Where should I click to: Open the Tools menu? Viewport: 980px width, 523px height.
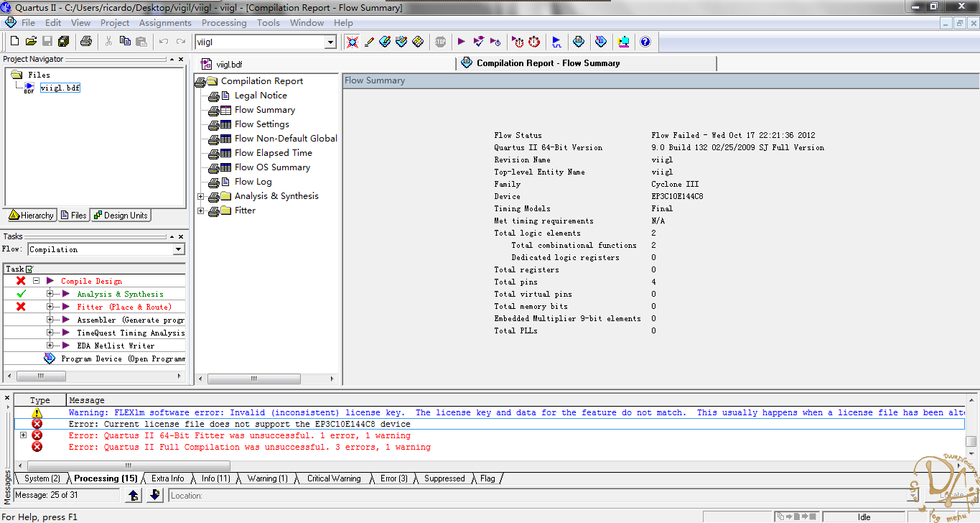pyautogui.click(x=269, y=23)
